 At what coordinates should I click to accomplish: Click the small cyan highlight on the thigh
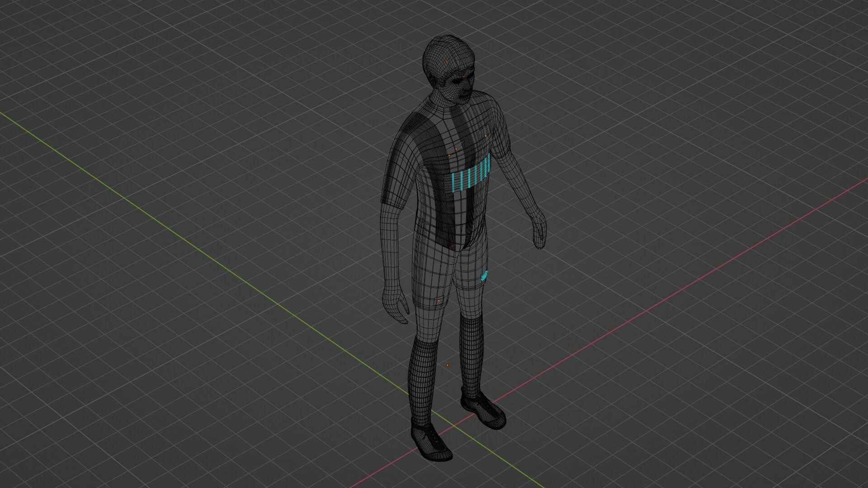(x=484, y=276)
